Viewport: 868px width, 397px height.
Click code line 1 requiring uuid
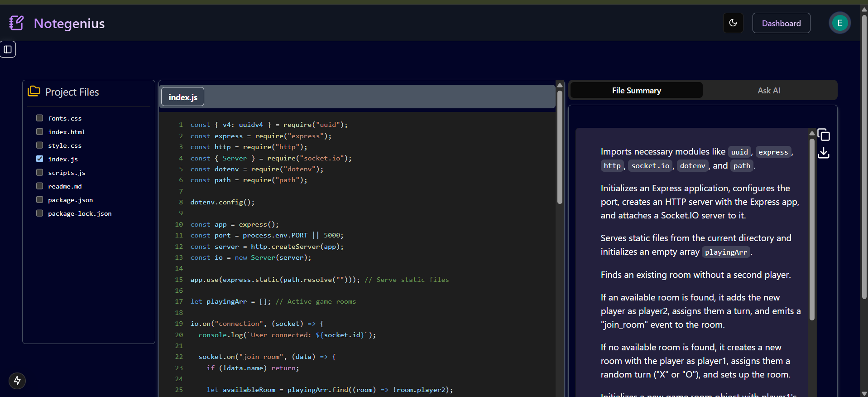tap(269, 125)
